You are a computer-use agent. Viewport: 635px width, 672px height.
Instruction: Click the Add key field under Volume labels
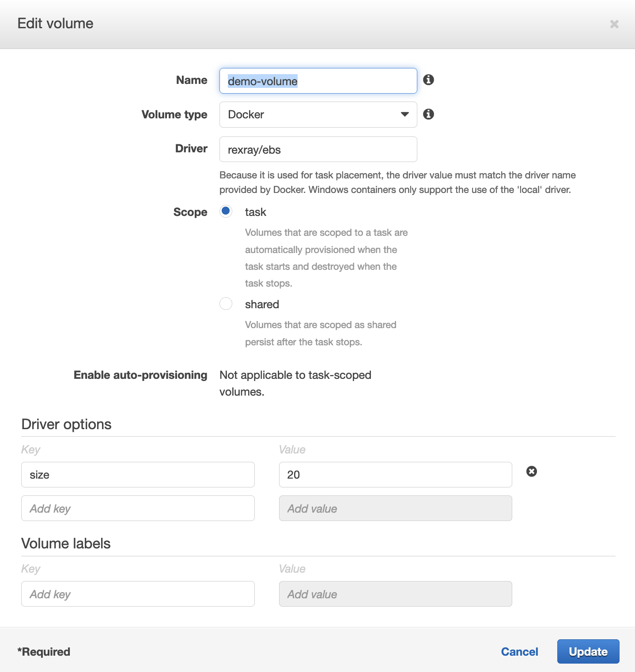[138, 594]
